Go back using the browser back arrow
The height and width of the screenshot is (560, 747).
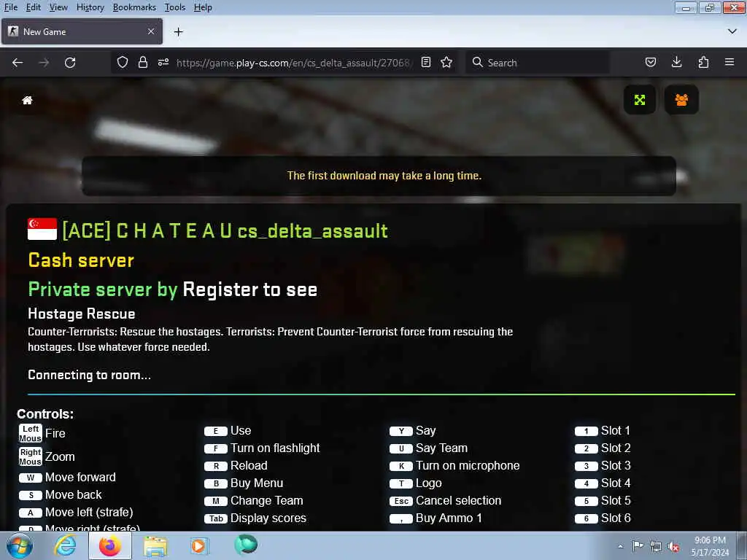[18, 63]
